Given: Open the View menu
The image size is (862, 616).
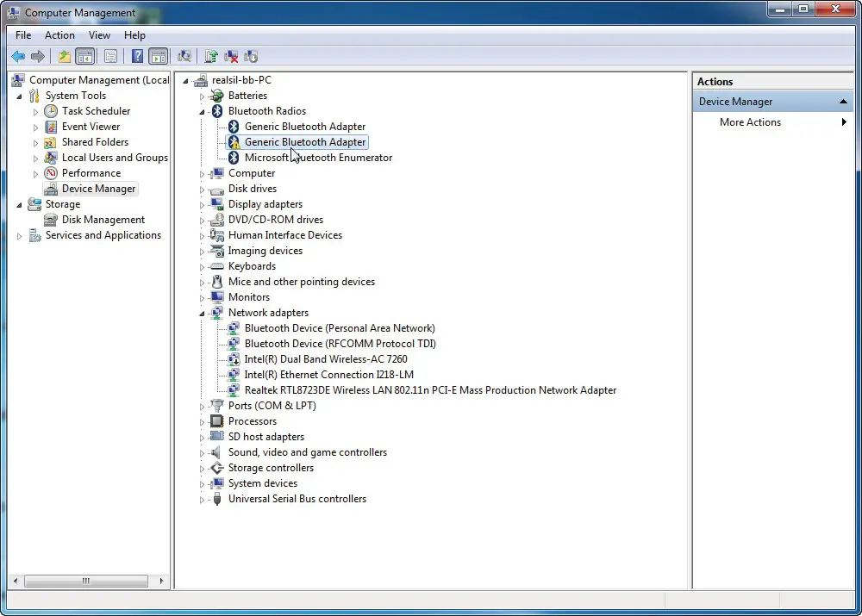Looking at the screenshot, I should click(x=99, y=35).
